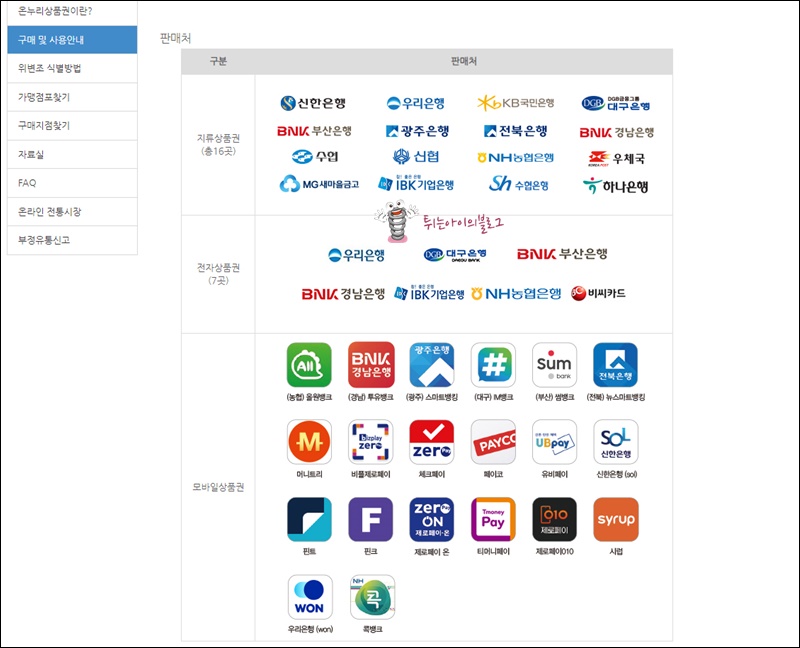800x648 pixels.
Task: Click the 수협 logo
Action: point(315,157)
